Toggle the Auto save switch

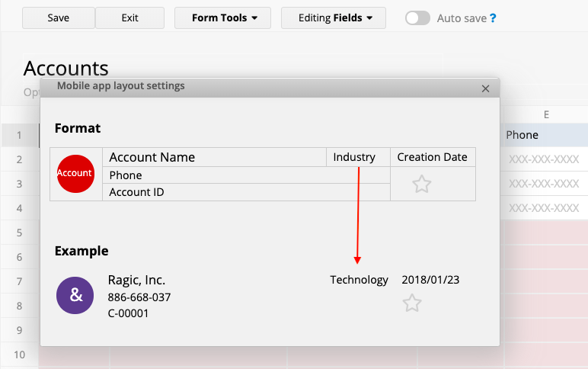(x=417, y=18)
